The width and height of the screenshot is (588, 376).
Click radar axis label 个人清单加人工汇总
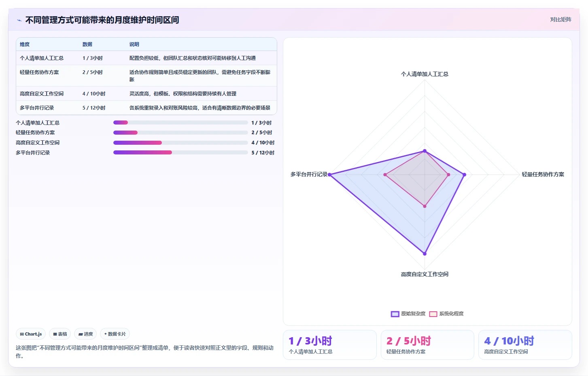coord(425,74)
